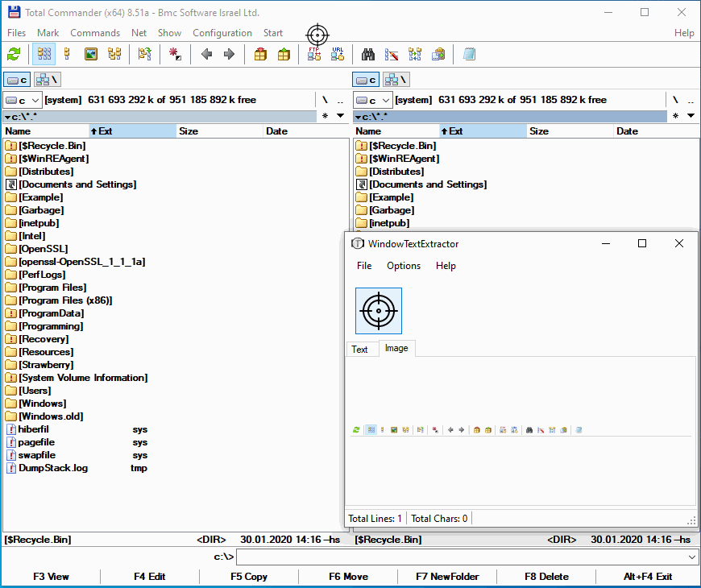Click the F7 NewFolder button
This screenshot has width=701, height=588.
tap(447, 577)
